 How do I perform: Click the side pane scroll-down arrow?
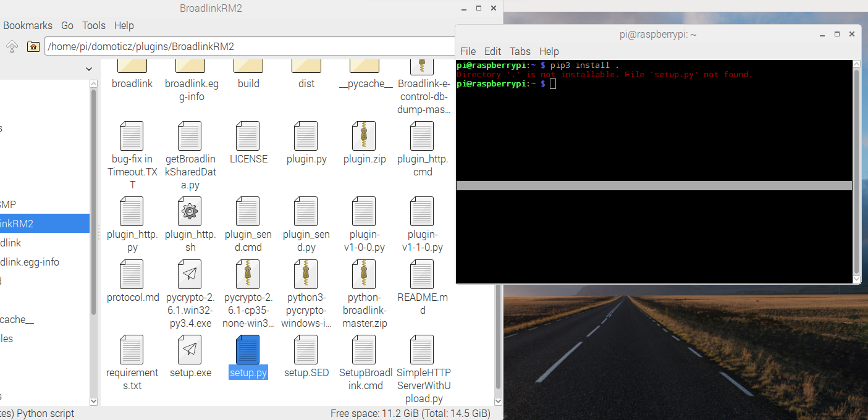[94, 401]
